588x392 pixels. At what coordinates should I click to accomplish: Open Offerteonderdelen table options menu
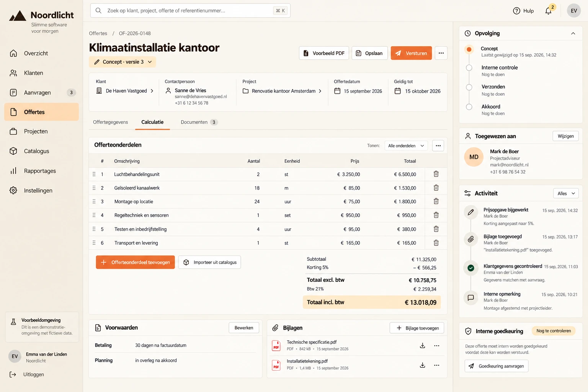(x=438, y=145)
